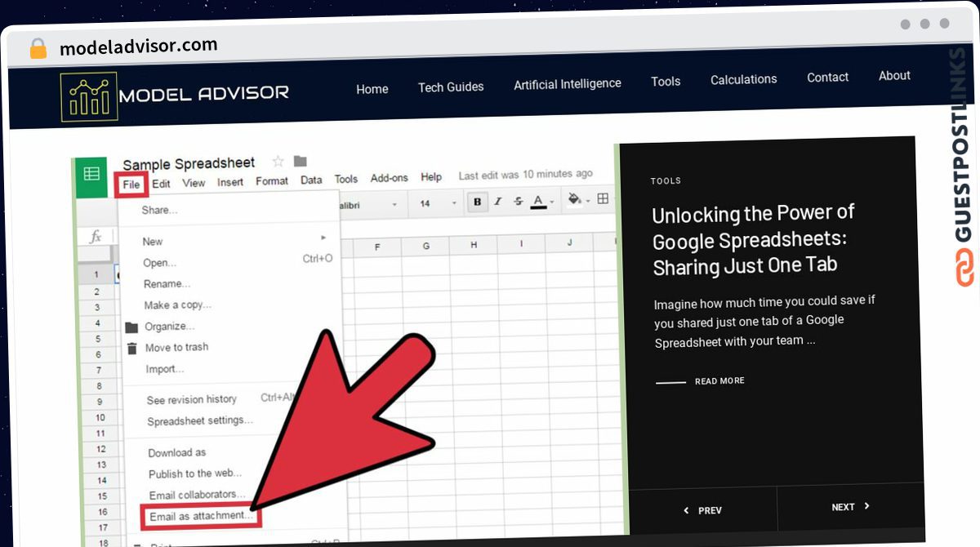Screen dimensions: 980x547
Task: Open the text color dropdown arrow
Action: point(552,202)
